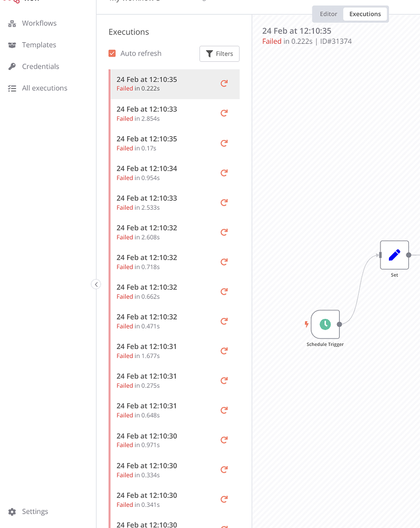Open the Credentials page
Viewport: 420px width, 528px height.
coord(40,67)
